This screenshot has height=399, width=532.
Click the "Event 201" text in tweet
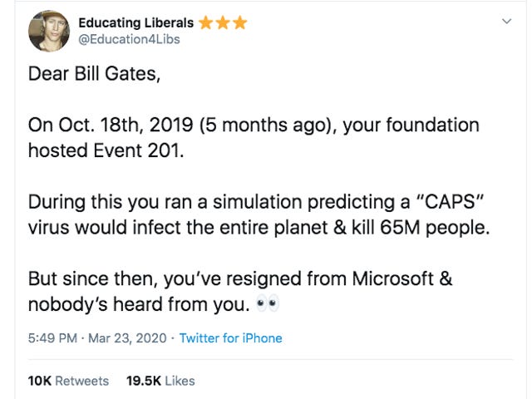[139, 150]
